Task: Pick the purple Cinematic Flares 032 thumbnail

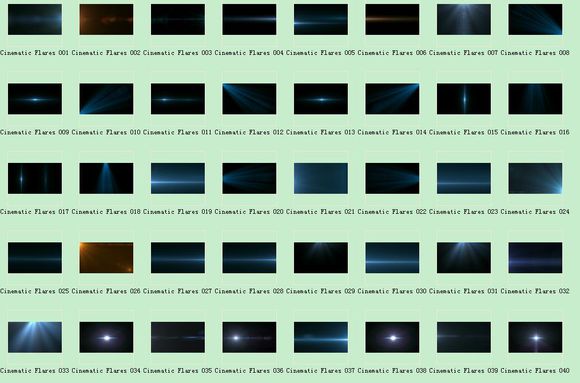Action: coord(535,258)
